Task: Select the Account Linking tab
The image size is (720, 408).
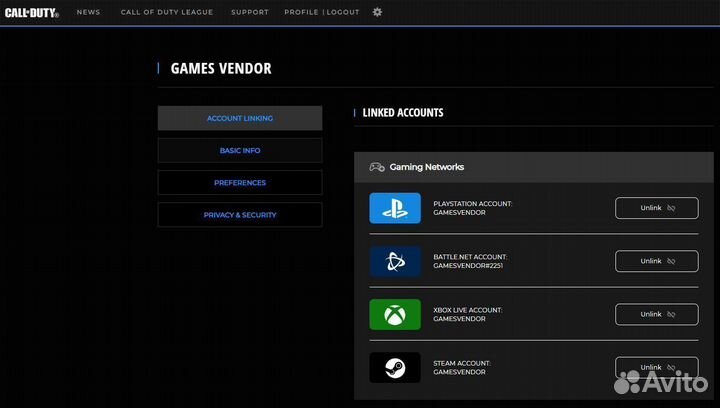Action: (240, 118)
